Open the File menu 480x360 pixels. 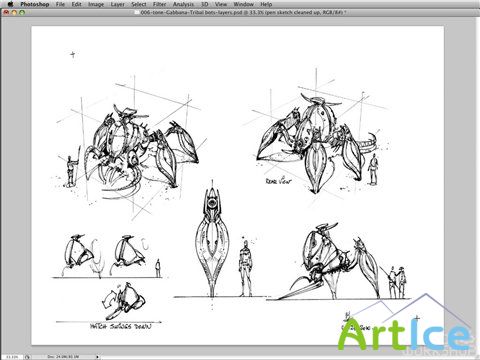60,4
